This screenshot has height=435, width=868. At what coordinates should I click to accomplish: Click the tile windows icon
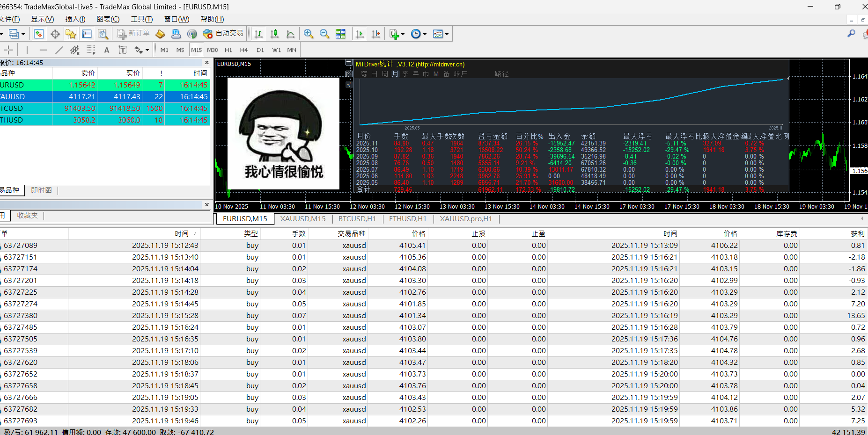[340, 34]
